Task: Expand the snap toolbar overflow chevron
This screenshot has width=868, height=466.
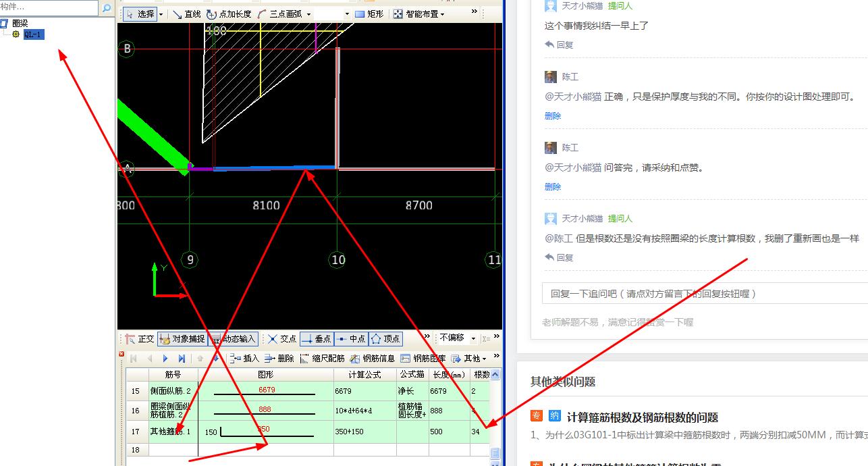Action: (427, 337)
